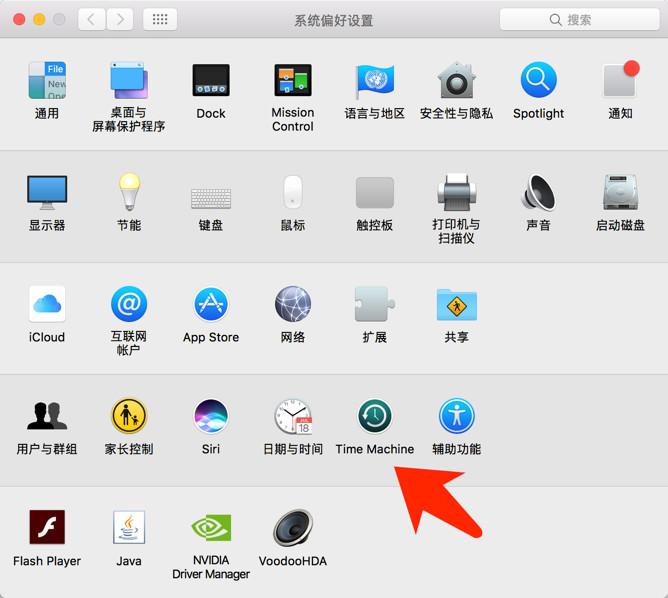Open 扩展 (Extensions) preferences

(x=374, y=304)
